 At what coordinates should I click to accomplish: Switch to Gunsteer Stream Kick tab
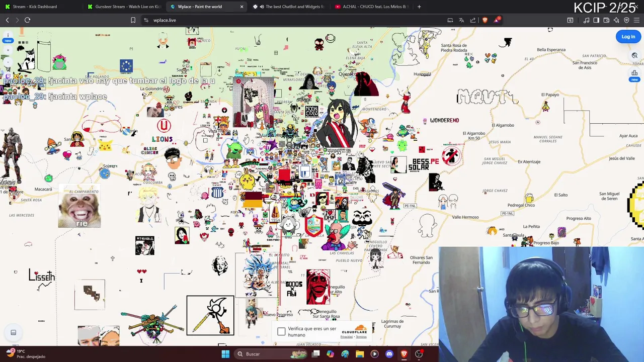point(123,7)
